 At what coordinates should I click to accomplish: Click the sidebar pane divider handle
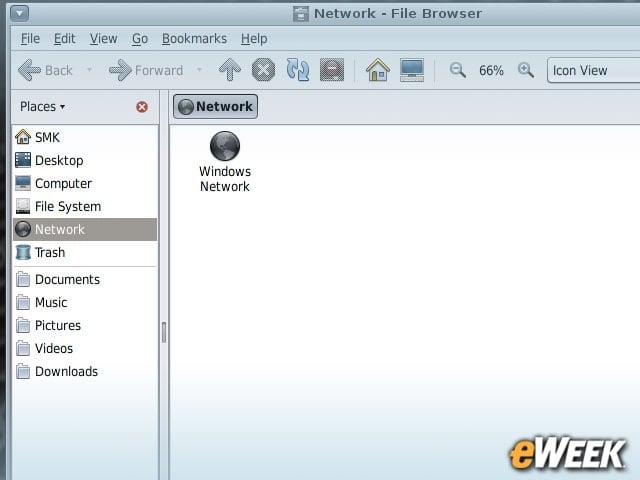pyautogui.click(x=164, y=332)
